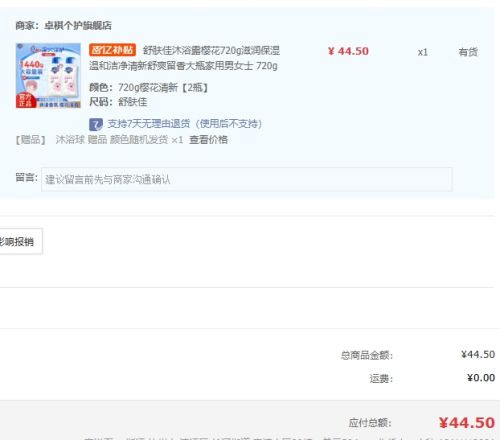Click the 应付总额 total ¥44.50
Screen dimensions: 500x440
click(467, 423)
